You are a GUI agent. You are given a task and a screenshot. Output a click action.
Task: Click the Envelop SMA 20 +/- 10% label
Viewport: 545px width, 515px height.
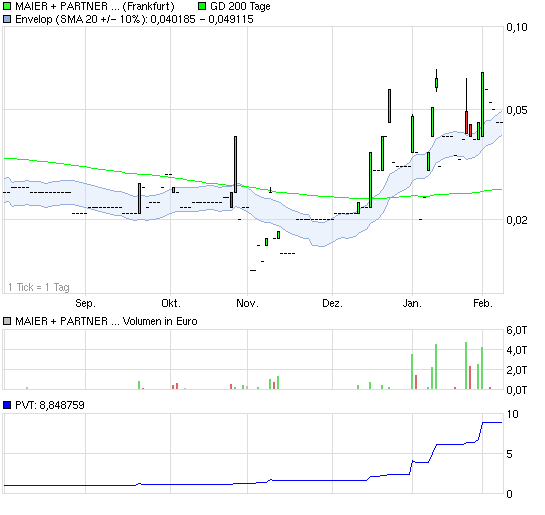pos(134,19)
